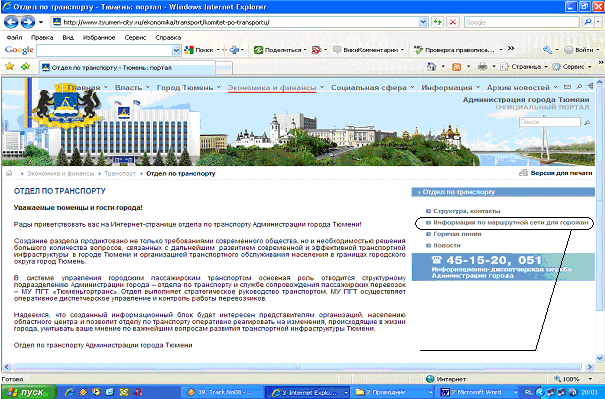The width and height of the screenshot is (605, 399).
Task: Click the Google search magnifier button in IE search box
Action: (x=588, y=22)
